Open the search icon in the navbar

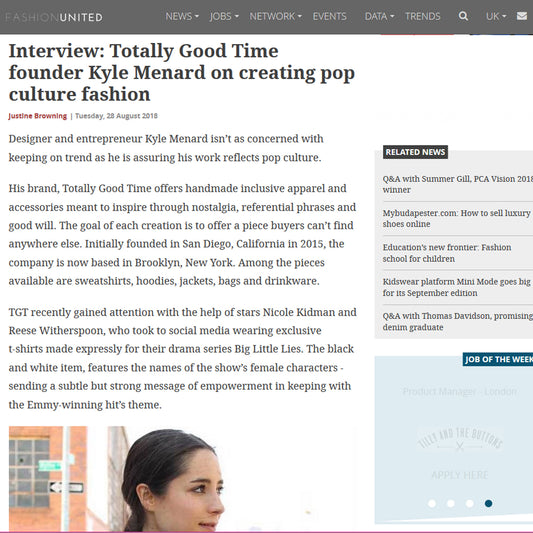coord(463,16)
